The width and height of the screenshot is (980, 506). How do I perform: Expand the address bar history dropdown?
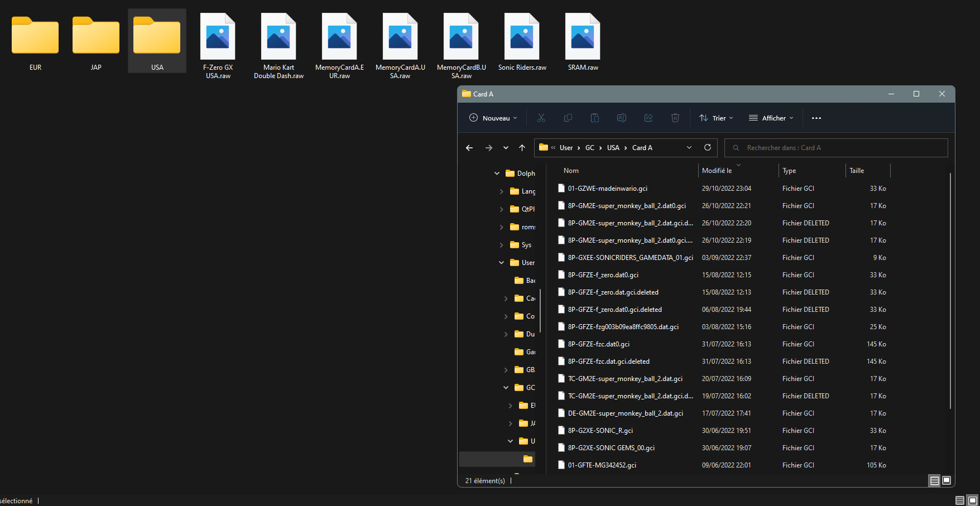689,147
